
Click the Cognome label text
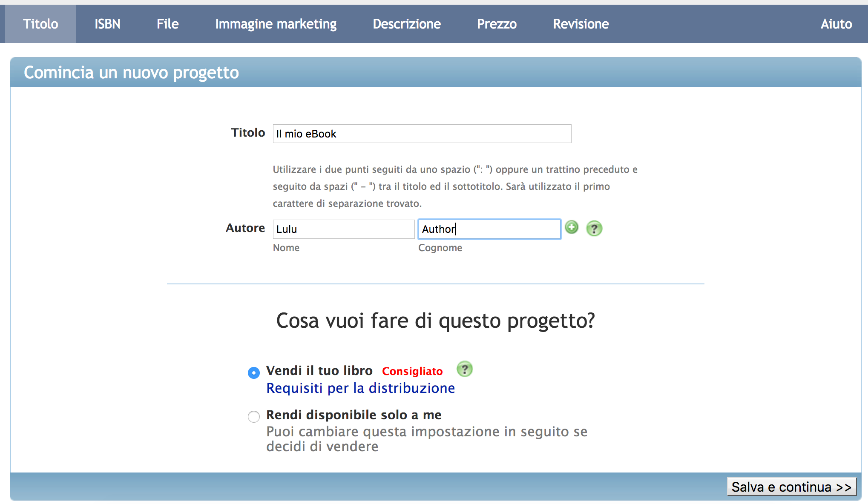click(x=440, y=248)
